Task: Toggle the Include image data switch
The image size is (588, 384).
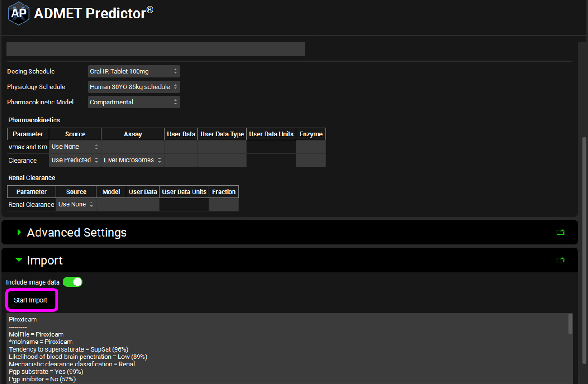Action: 72,282
